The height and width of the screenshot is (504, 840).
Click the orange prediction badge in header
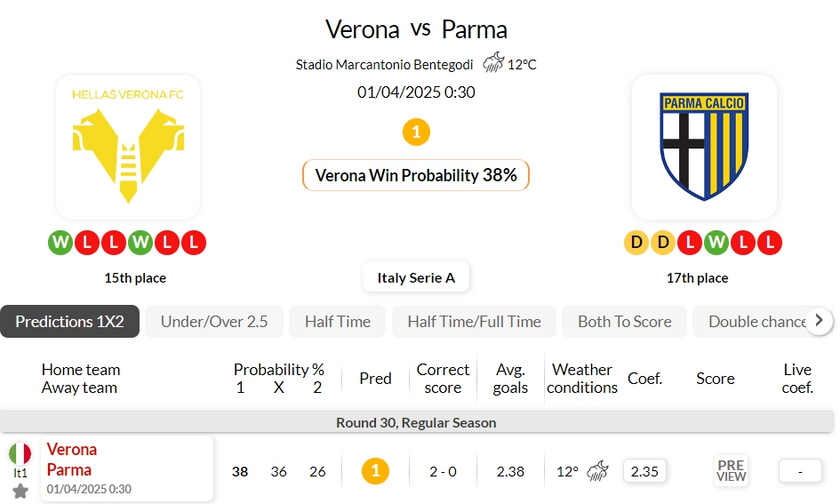click(416, 131)
